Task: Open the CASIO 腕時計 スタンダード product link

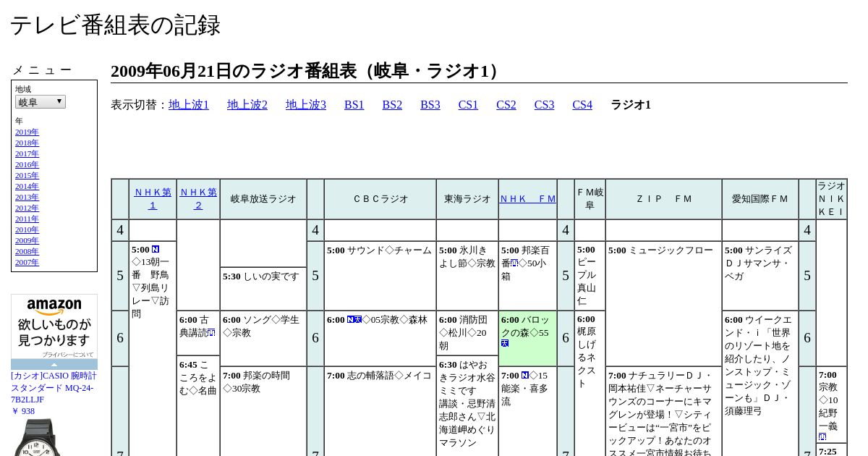Action: click(x=54, y=387)
